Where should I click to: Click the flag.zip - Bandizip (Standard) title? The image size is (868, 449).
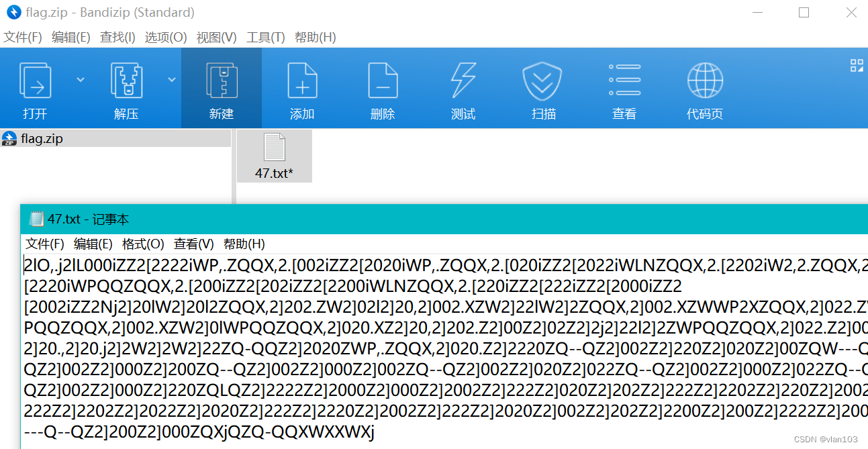[110, 13]
